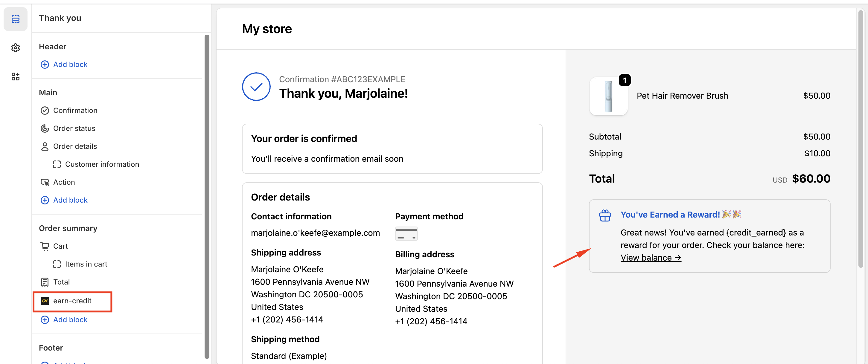The width and height of the screenshot is (868, 364).
Task: Click the confirmation checkmark circle icon
Action: (x=256, y=87)
